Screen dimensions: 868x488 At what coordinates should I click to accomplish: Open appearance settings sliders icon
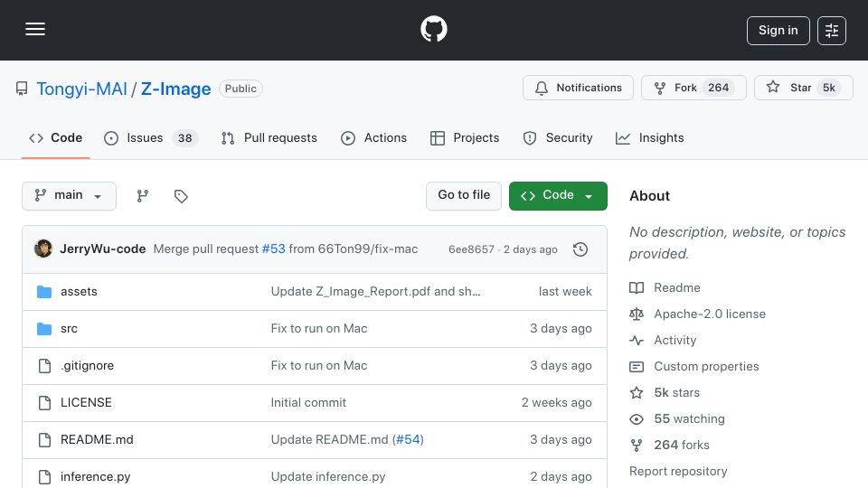832,31
